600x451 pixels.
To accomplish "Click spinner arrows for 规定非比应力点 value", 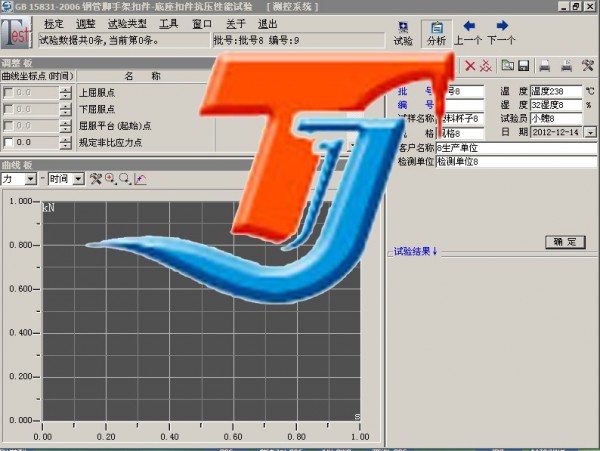I will pos(66,143).
